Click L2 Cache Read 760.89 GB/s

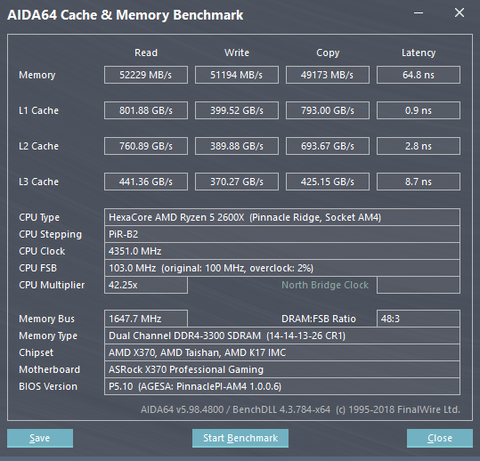pyautogui.click(x=146, y=146)
